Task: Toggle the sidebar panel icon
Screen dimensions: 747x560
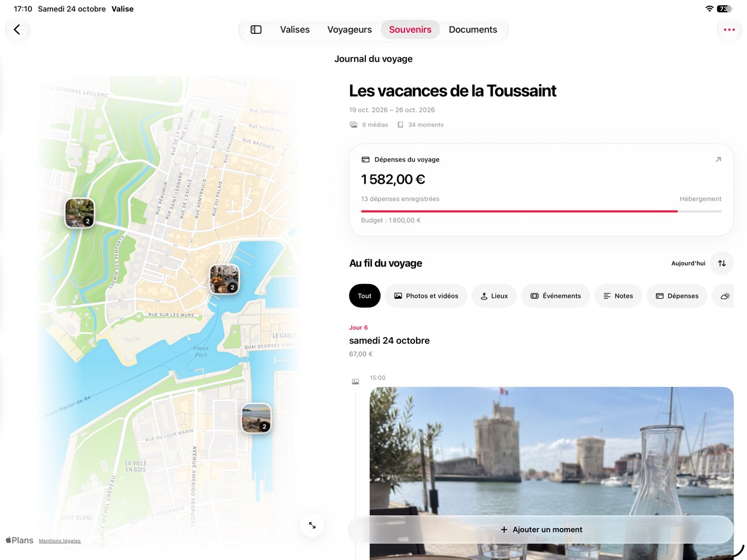Action: (256, 30)
